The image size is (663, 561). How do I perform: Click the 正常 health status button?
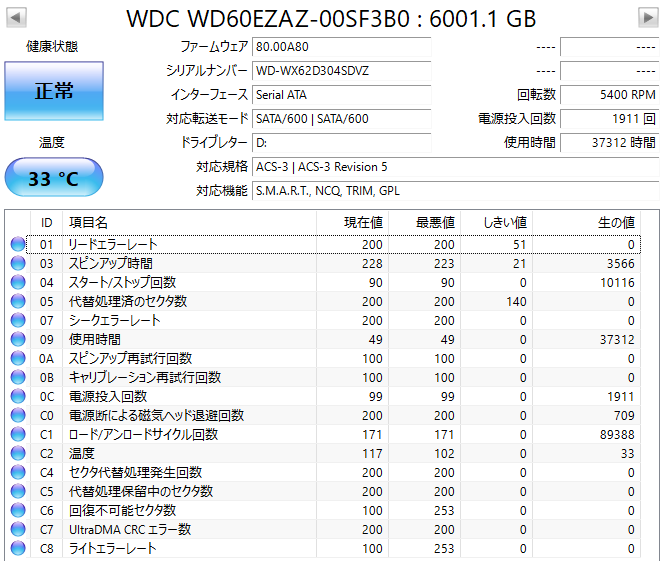(x=54, y=91)
